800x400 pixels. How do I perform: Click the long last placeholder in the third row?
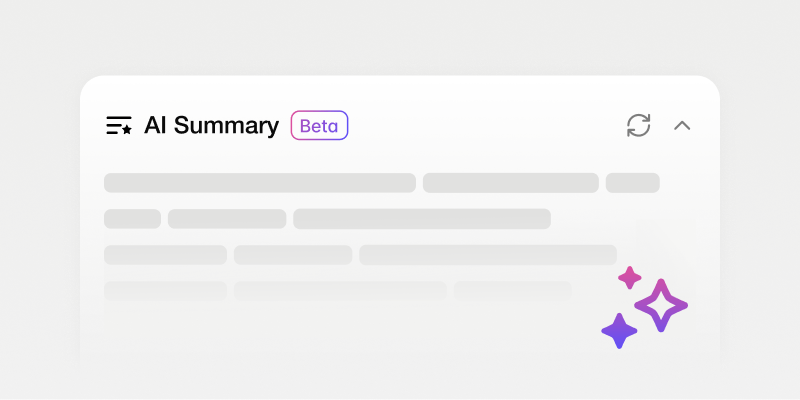pos(487,255)
